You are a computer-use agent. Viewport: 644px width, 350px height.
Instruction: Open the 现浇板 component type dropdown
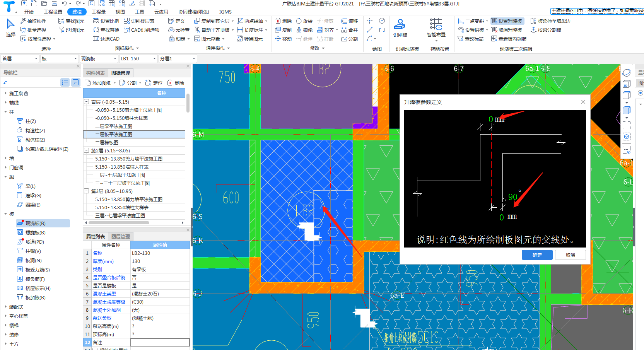(x=99, y=58)
